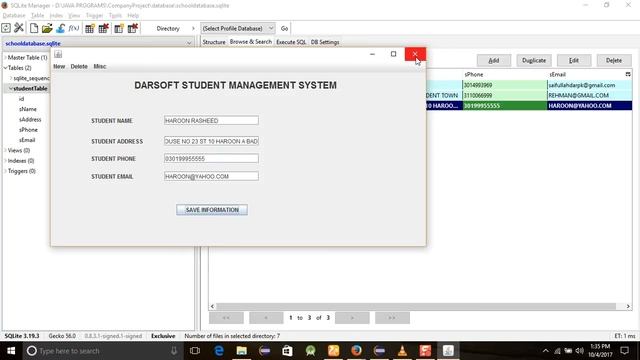Open the Database menu
The width and height of the screenshot is (640, 360).
[x=14, y=16]
